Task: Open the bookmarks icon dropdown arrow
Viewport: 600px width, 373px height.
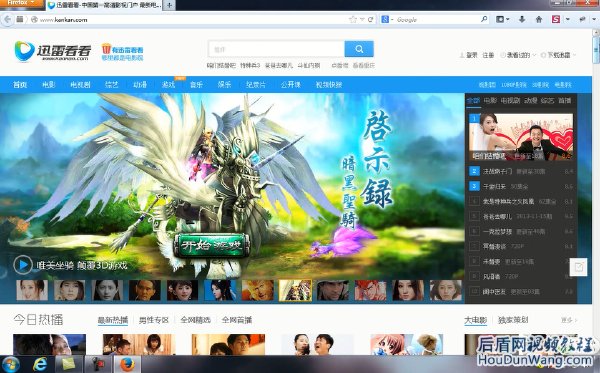Action: coord(508,19)
